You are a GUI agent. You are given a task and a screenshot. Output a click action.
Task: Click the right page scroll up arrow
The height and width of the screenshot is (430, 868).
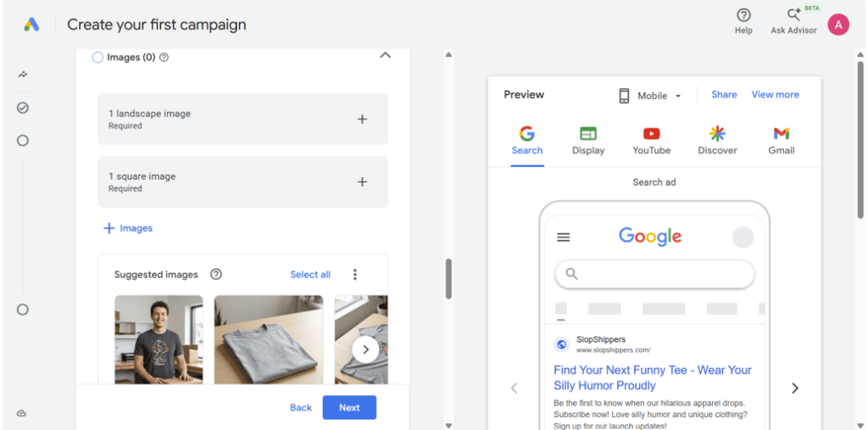[x=860, y=54]
